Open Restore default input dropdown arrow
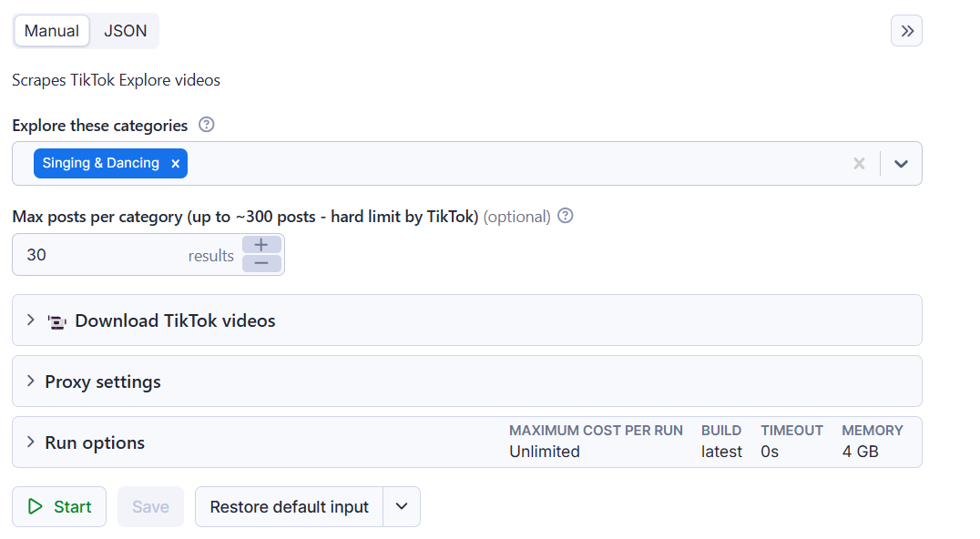This screenshot has width=980, height=539. coord(402,506)
